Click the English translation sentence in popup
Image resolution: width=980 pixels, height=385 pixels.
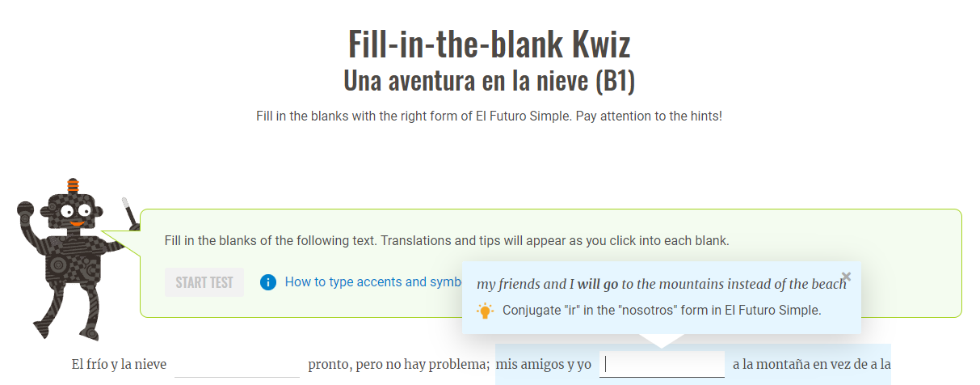click(x=662, y=284)
